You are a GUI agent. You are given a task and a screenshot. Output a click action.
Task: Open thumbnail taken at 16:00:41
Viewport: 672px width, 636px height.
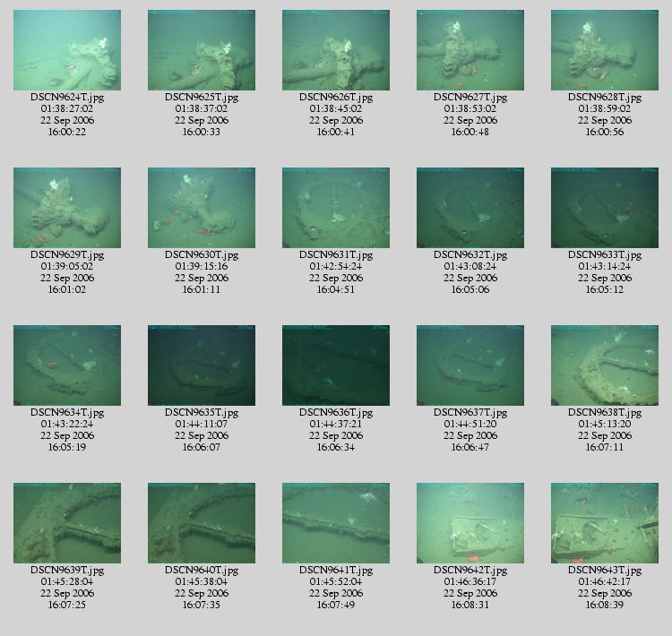pyautogui.click(x=336, y=50)
